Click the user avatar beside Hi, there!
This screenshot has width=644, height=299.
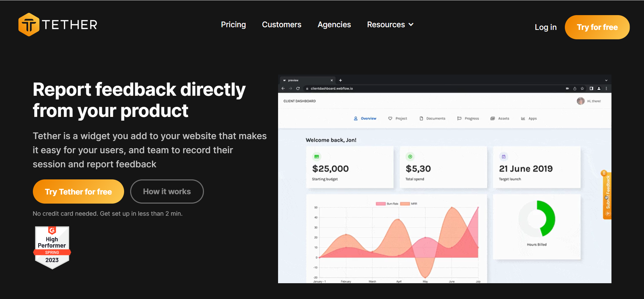tap(580, 101)
